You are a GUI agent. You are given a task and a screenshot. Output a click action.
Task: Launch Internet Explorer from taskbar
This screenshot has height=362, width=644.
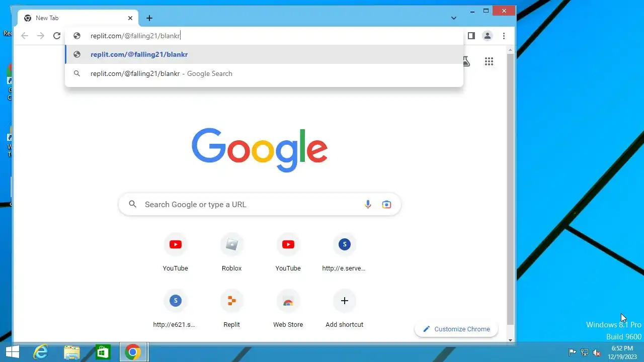pyautogui.click(x=40, y=352)
